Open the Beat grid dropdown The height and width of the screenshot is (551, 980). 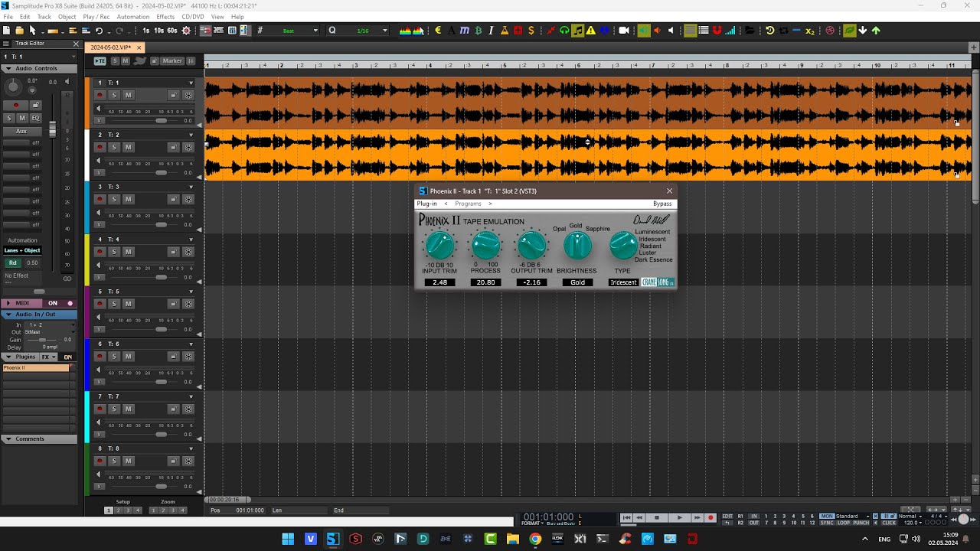click(x=315, y=31)
